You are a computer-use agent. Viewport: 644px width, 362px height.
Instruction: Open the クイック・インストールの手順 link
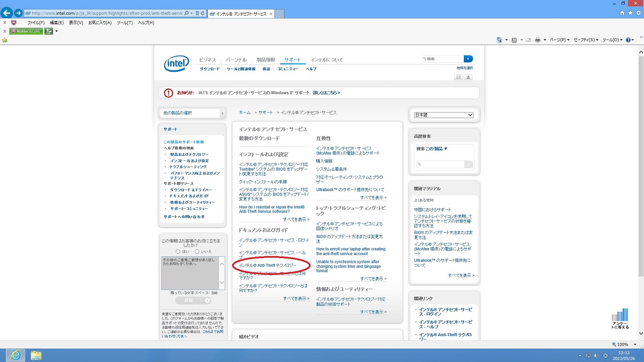[263, 182]
